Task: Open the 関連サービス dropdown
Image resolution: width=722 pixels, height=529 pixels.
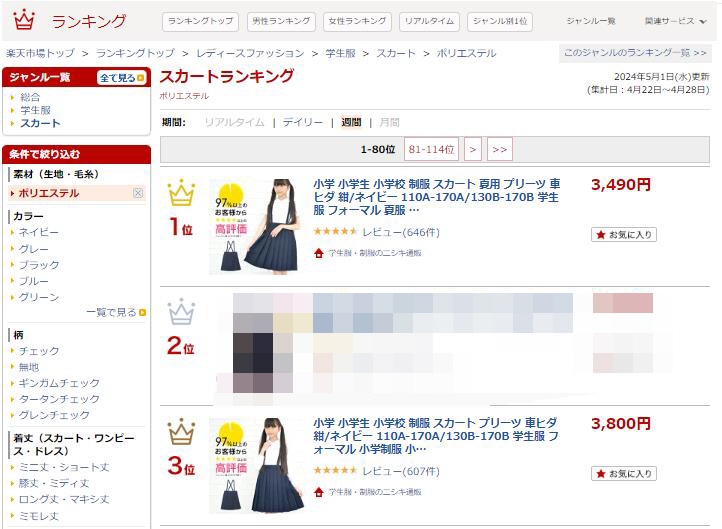Action: 675,21
